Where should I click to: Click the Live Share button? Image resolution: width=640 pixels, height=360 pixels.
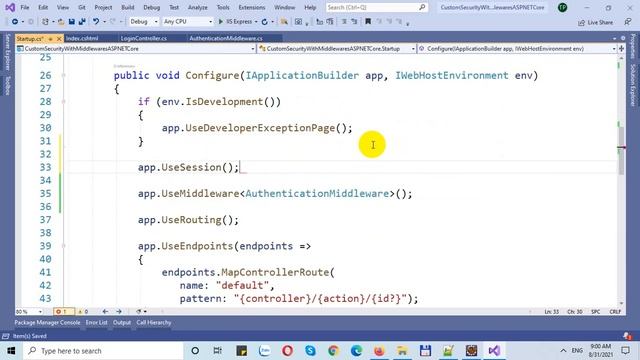click(x=596, y=22)
